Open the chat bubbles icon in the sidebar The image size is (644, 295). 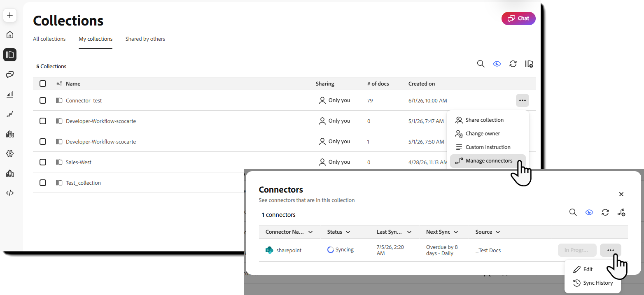(x=10, y=74)
